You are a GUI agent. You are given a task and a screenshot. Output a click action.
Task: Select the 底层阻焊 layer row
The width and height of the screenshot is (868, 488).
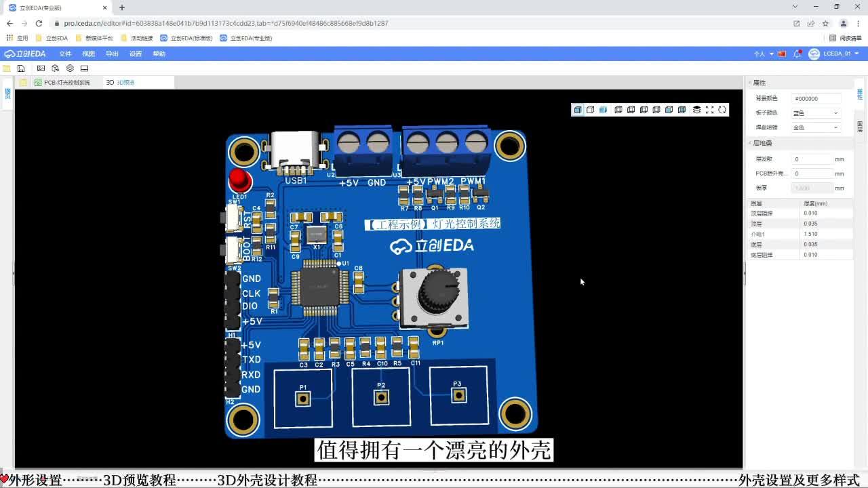[800, 255]
